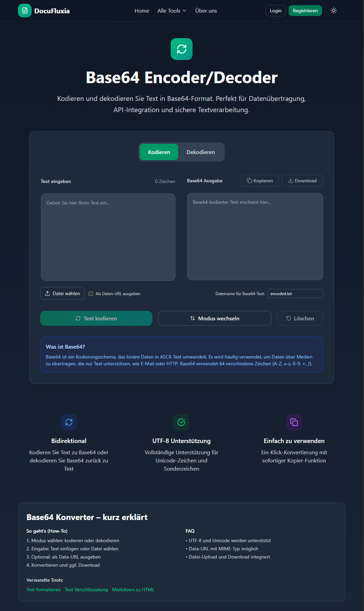This screenshot has height=611, width=364.
Task: Click the Einfach zu verwenden copy icon
Action: [294, 422]
